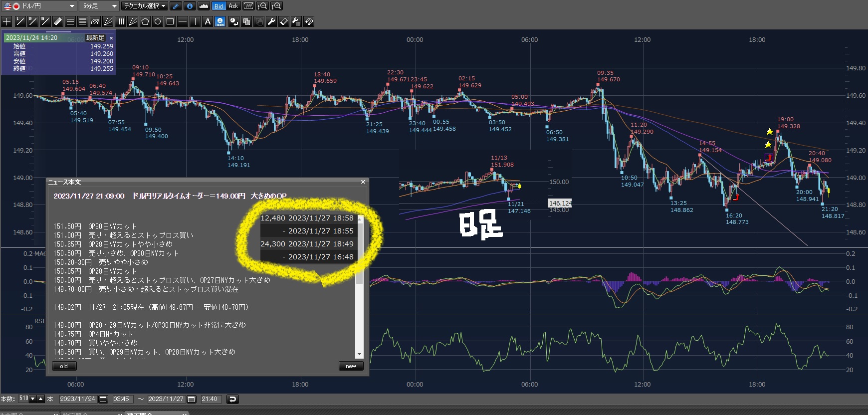
Task: Select the horizontal line drawing tool
Action: pos(183,21)
